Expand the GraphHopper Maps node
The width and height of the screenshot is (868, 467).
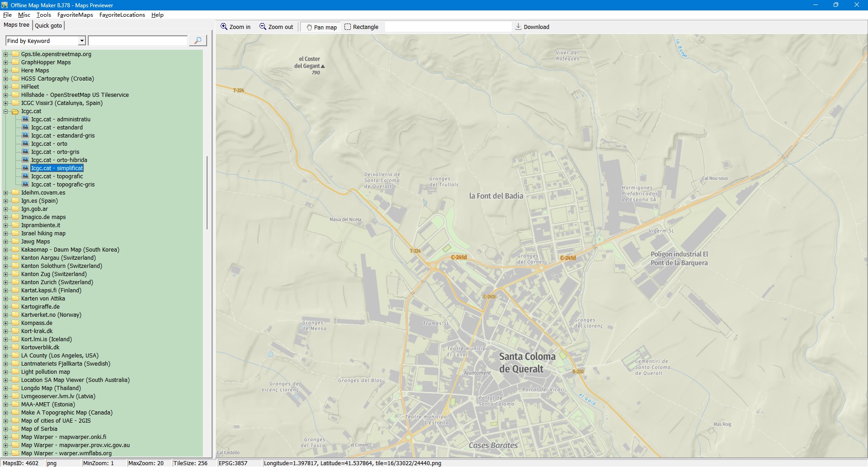[x=6, y=62]
